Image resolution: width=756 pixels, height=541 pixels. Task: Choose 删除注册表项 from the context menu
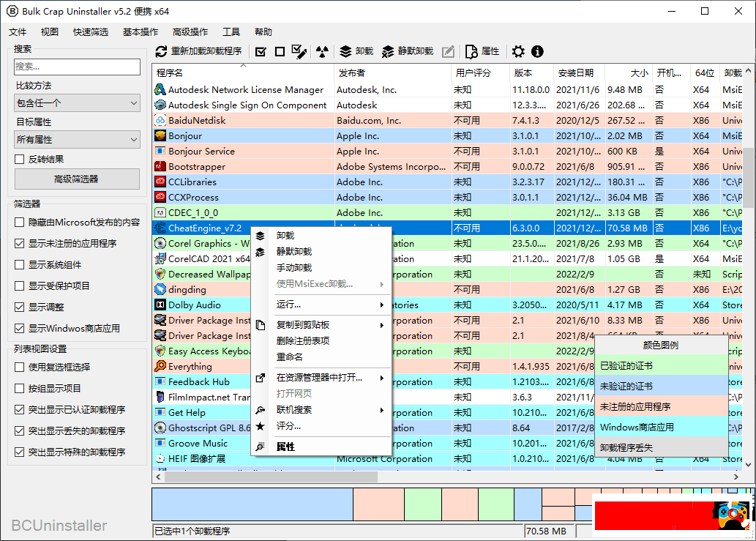tap(321, 341)
